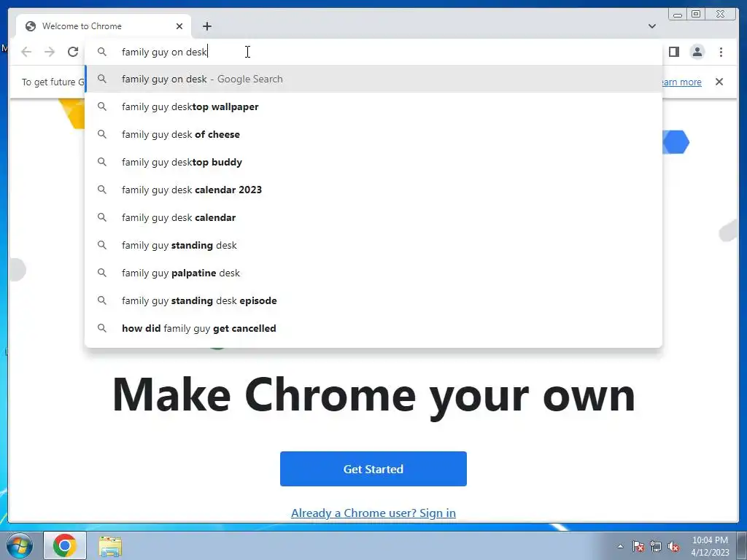Click search icon beside desktop wallpaper suggestion
Viewport: 747px width, 560px height.
[x=102, y=106]
